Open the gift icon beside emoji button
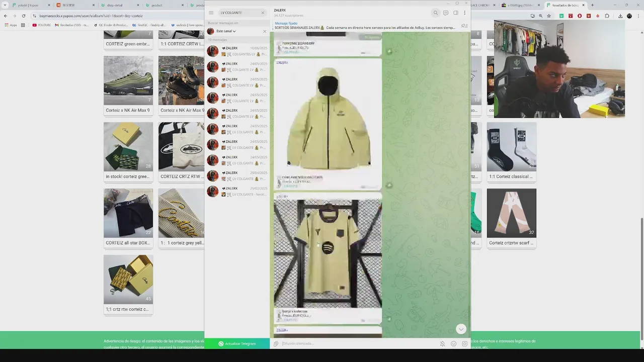The image size is (644, 362). (x=464, y=344)
